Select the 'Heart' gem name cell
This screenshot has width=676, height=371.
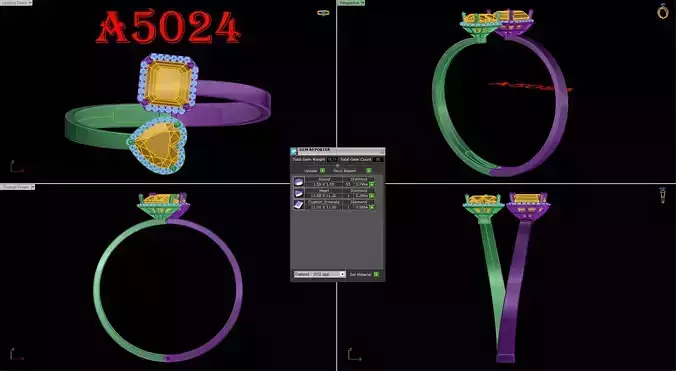pos(324,190)
